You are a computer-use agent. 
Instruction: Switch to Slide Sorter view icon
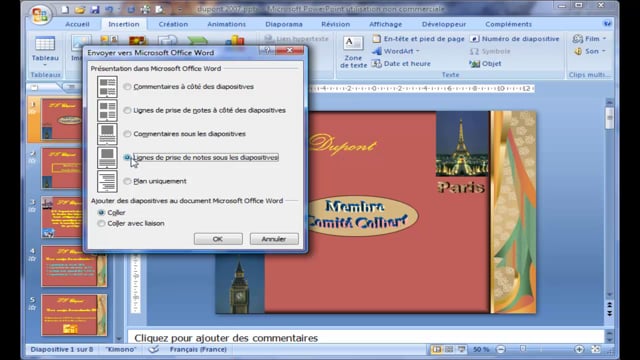point(449,349)
